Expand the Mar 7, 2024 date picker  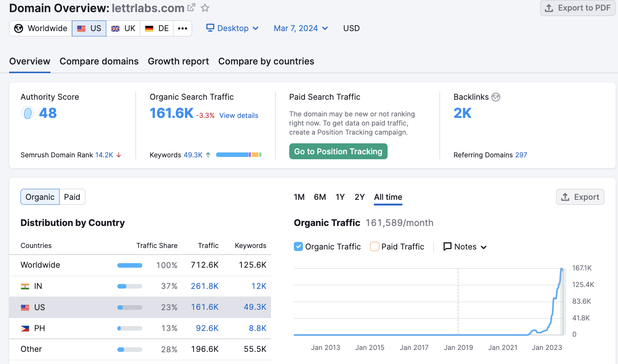pos(301,28)
